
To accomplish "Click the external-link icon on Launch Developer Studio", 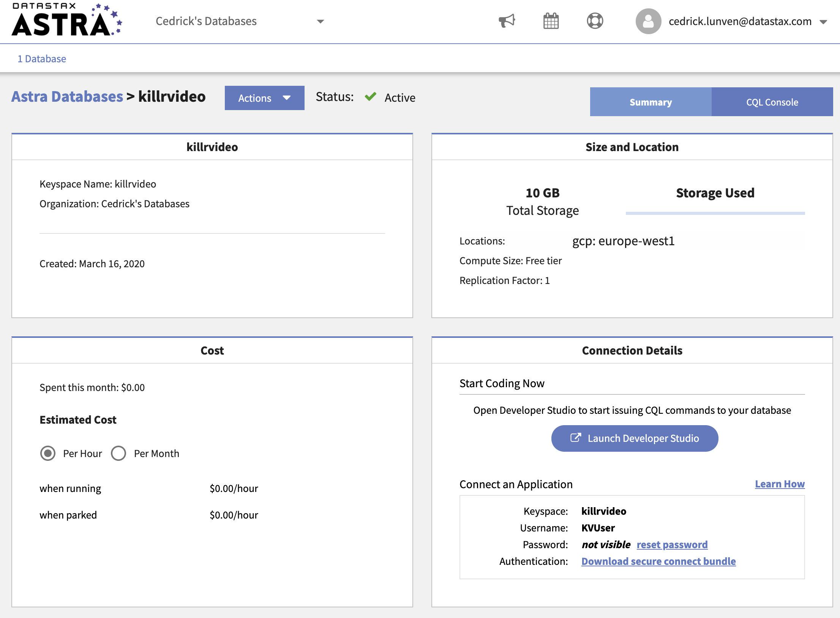I will pyautogui.click(x=575, y=438).
